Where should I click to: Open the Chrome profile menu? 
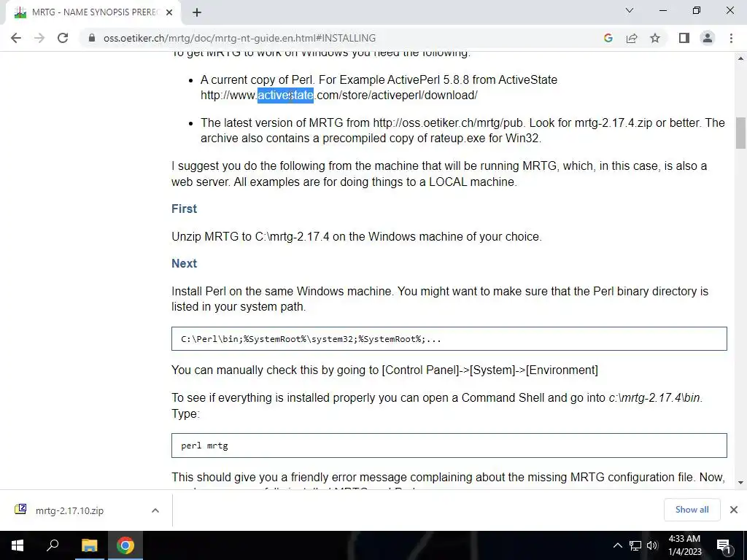click(x=708, y=38)
